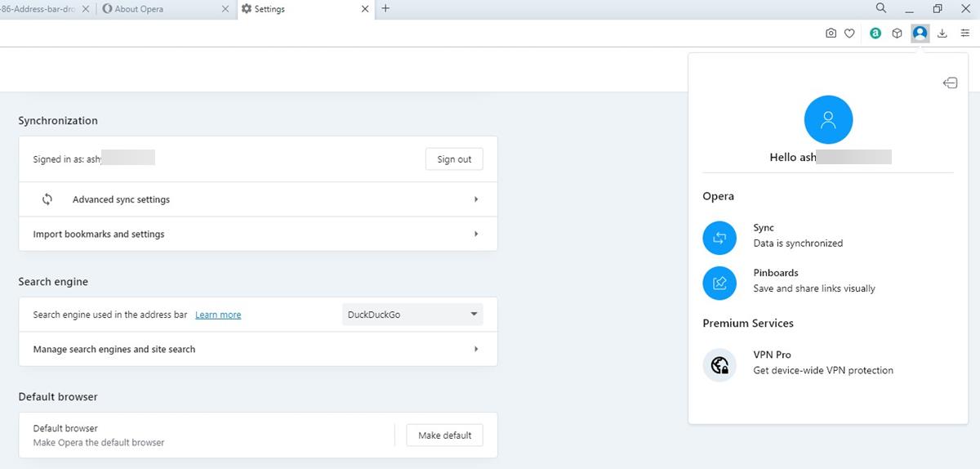Image resolution: width=980 pixels, height=469 pixels.
Task: Close the About Opera tab
Action: pos(225,9)
